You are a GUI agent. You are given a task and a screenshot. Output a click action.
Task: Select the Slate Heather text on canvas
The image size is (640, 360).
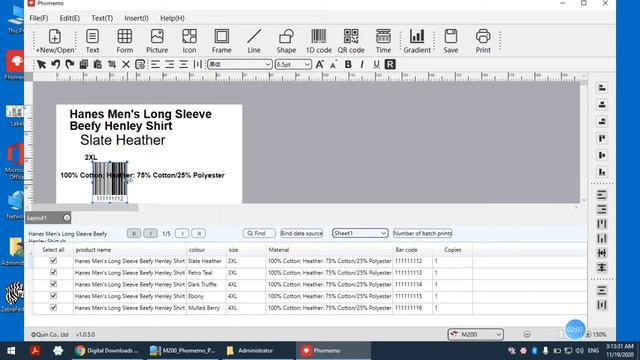tap(123, 140)
